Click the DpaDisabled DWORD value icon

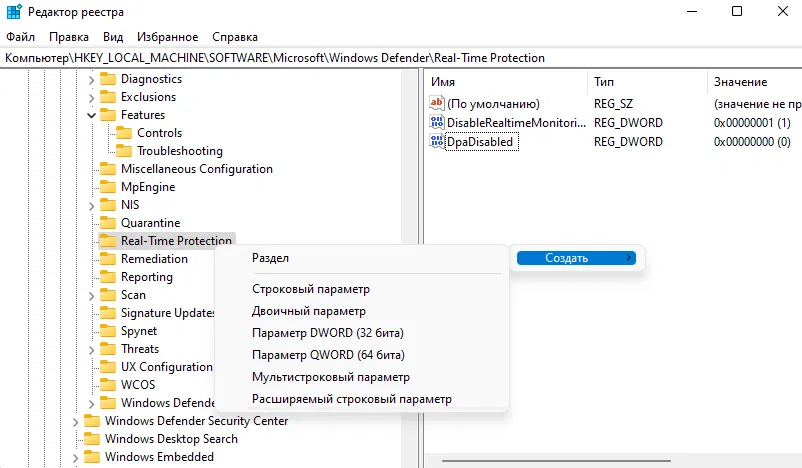click(437, 142)
